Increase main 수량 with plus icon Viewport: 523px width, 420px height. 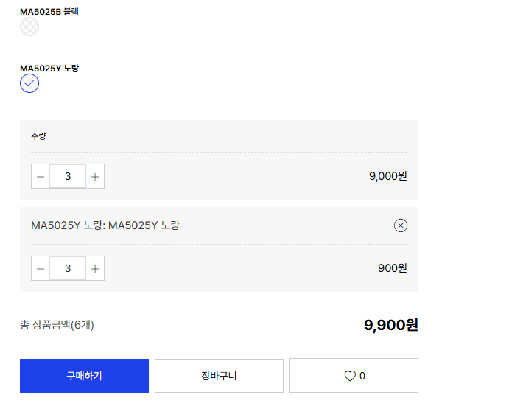pyautogui.click(x=95, y=176)
